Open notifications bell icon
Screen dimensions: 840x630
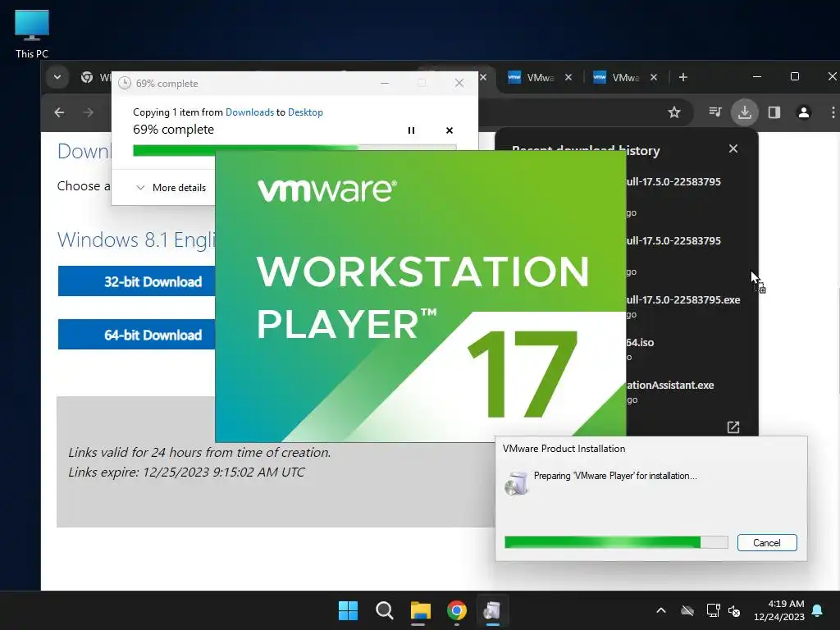818,610
